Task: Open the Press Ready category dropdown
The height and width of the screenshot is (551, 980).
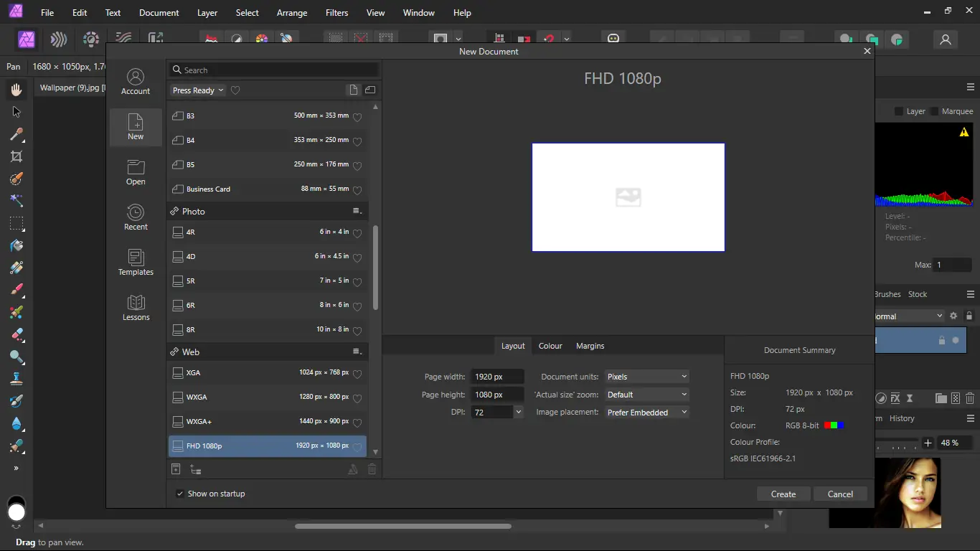Action: 198,90
